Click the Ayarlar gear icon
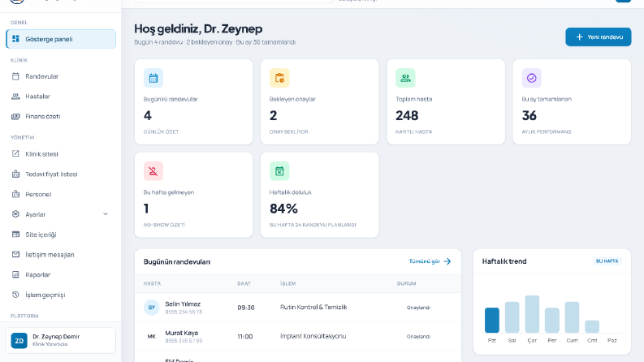This screenshot has height=362, width=644. click(x=15, y=214)
